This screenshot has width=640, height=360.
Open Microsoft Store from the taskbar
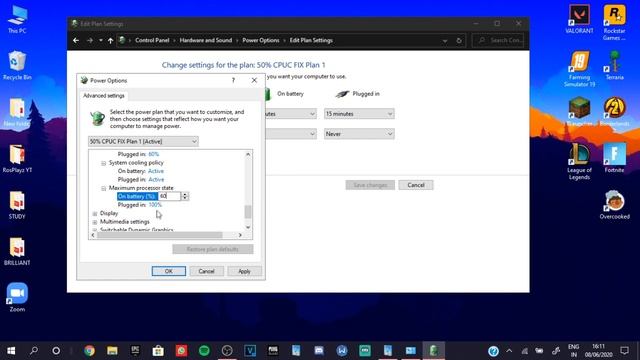coord(158,351)
